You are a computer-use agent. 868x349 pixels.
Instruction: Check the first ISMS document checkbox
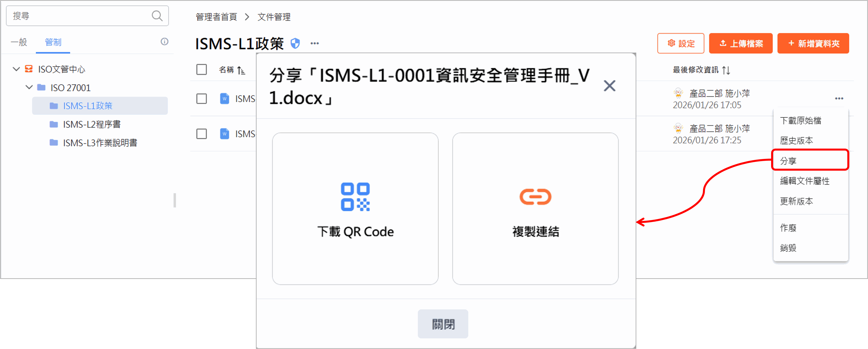(201, 99)
